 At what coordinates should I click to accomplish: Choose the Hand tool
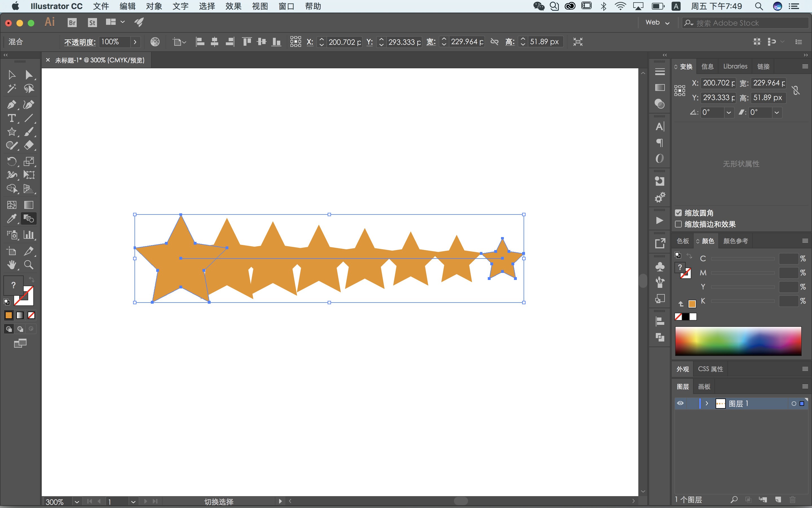[12, 265]
